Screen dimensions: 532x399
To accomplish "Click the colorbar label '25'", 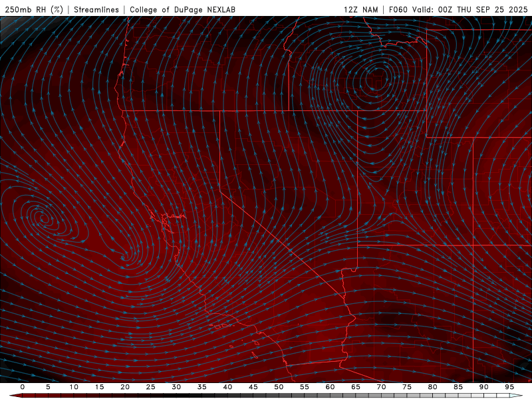I will 151,387.
